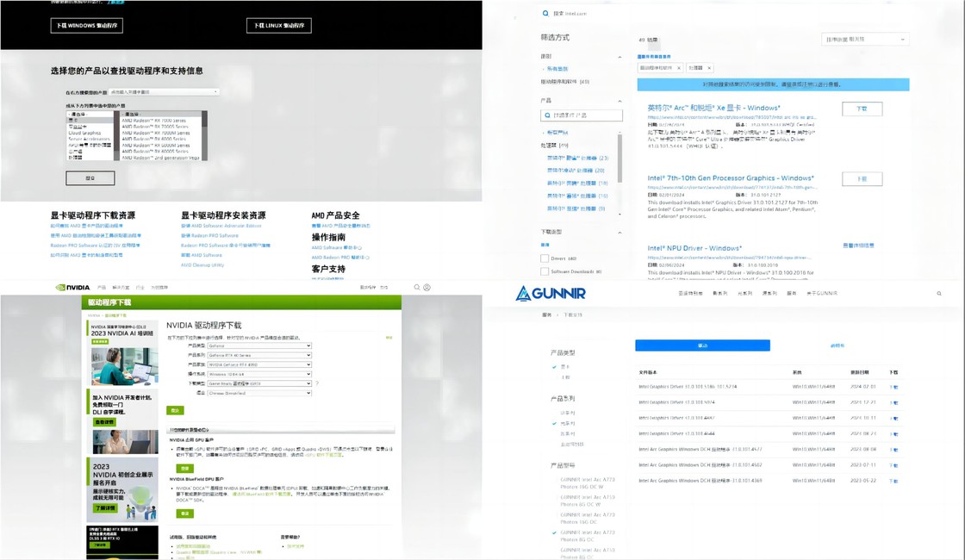The height and width of the screenshot is (560, 965).
Task: Select GUNNIR Intel Arc A750 Photon 8G OC W model
Action: click(x=587, y=501)
